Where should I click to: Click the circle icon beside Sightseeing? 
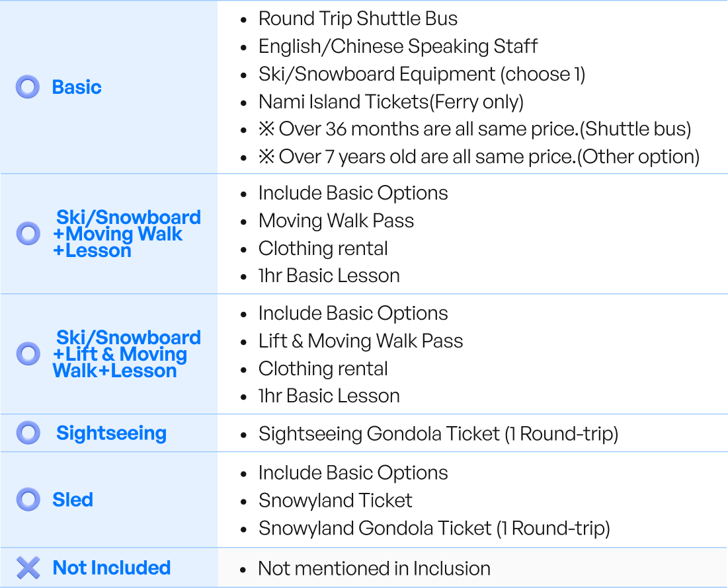(28, 433)
